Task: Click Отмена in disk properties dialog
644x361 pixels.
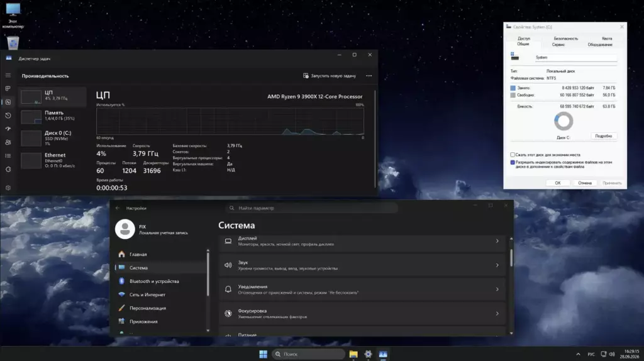Action: [585, 183]
